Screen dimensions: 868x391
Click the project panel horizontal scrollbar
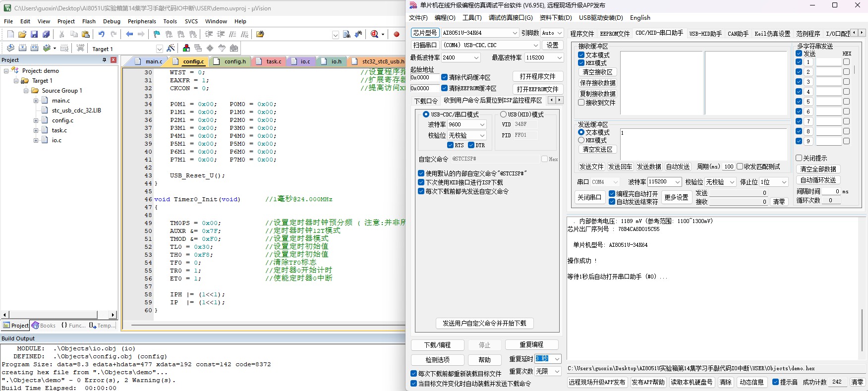[x=59, y=315]
